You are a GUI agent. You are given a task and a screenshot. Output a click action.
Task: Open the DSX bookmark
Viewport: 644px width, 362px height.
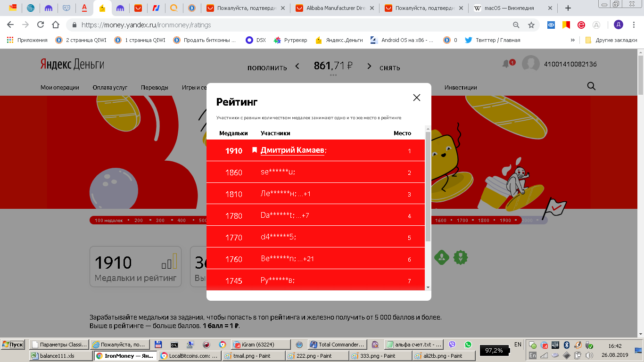(x=256, y=40)
